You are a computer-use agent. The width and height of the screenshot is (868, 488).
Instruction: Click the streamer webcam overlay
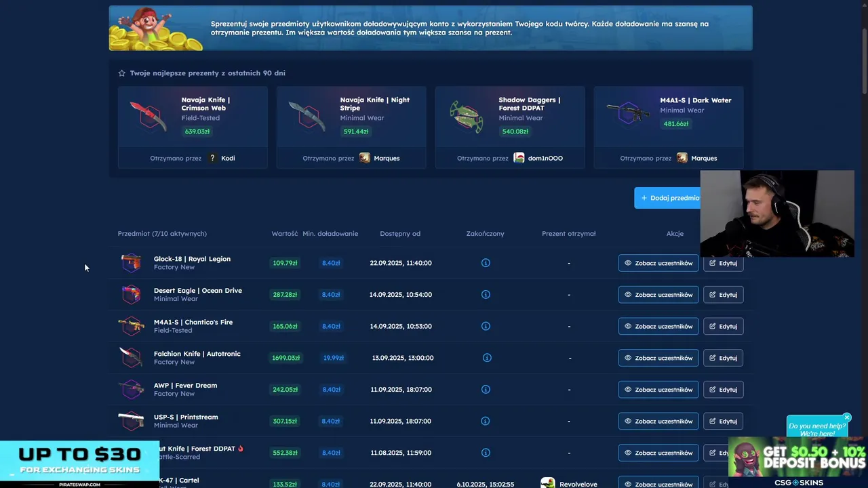[x=777, y=213]
